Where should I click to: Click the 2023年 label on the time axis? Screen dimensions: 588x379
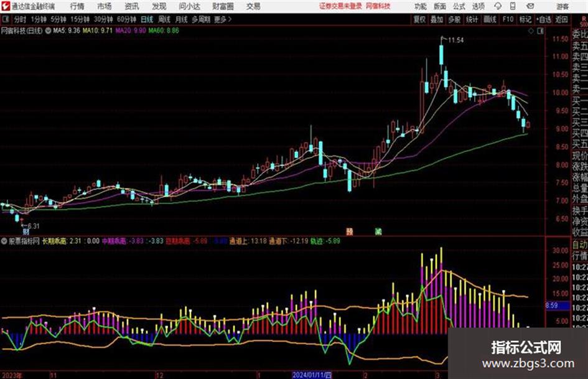pyautogui.click(x=12, y=375)
